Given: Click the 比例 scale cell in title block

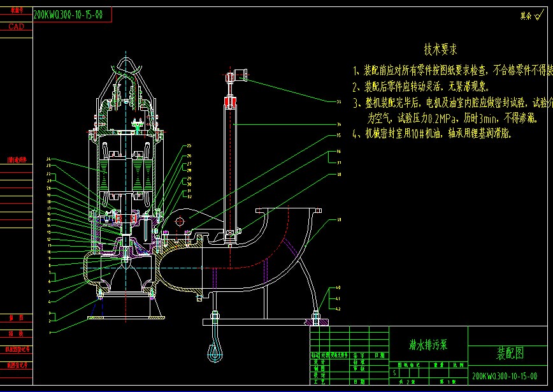Looking at the screenshot, I should [459, 364].
